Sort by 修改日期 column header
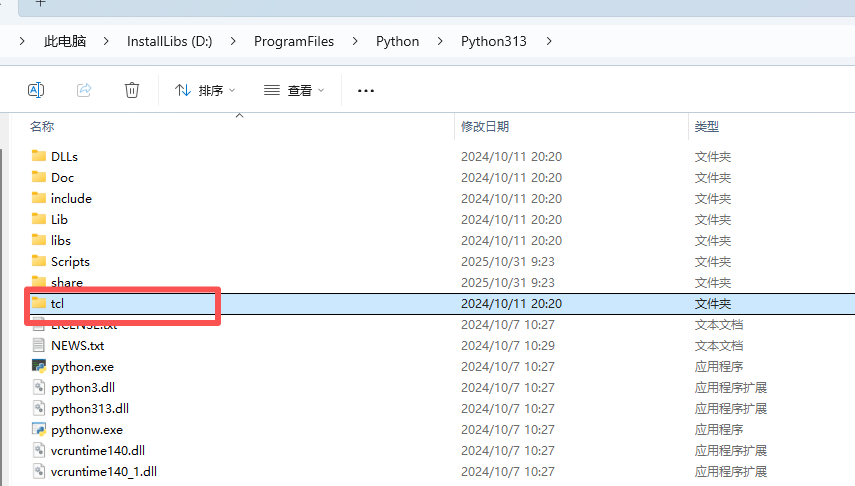Screen dimensions: 855x486 485,127
